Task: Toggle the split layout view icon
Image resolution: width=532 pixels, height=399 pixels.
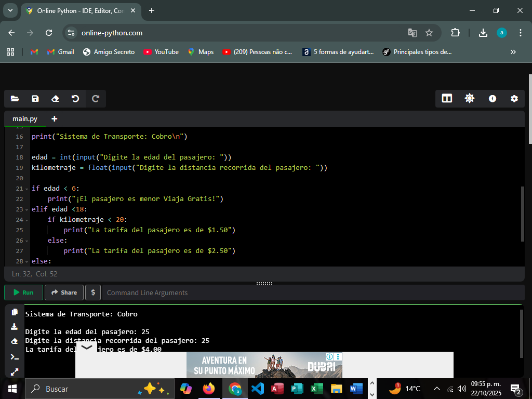Action: 447,99
